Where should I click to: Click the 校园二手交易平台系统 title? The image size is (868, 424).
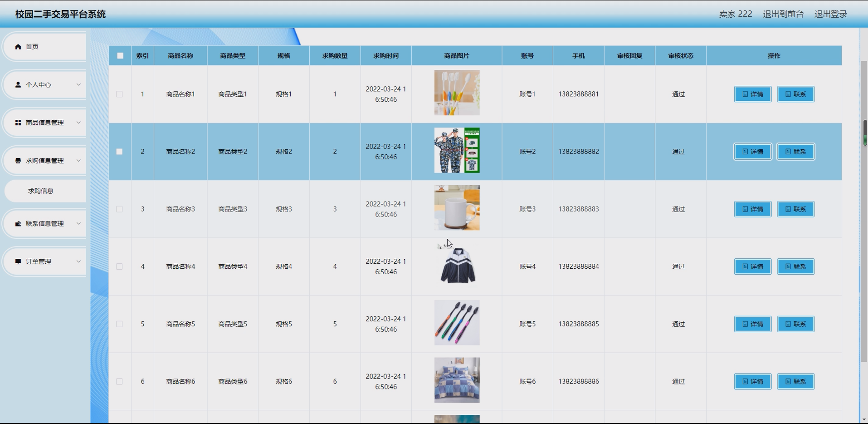[60, 14]
